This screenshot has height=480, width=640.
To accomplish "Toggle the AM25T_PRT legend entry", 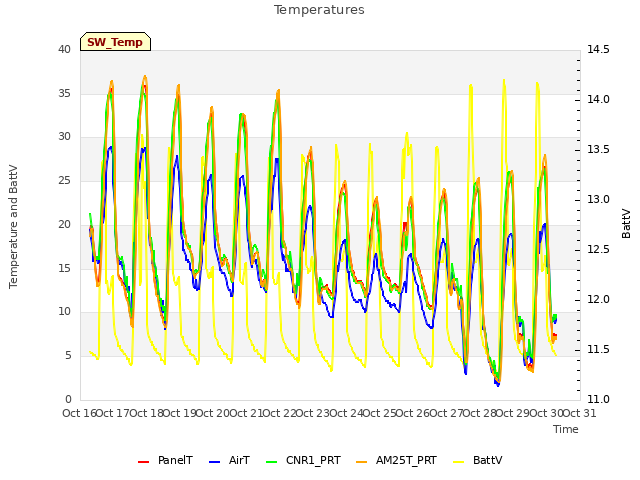I will coord(396,460).
